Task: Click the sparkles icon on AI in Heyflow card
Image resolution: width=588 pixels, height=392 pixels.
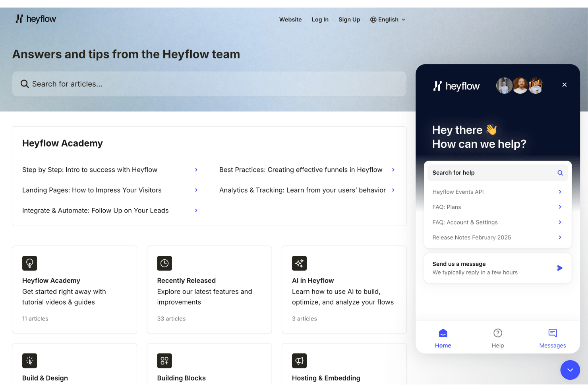Action: (299, 263)
